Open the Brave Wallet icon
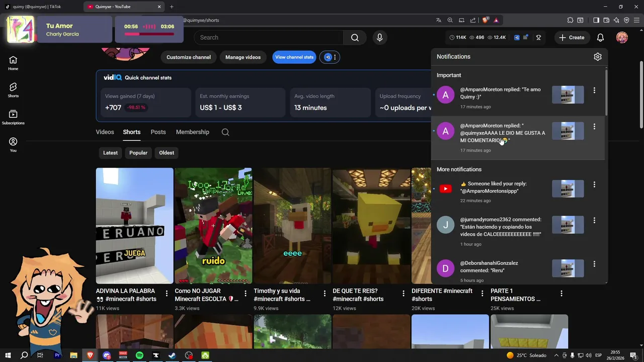644x362 pixels. click(x=606, y=20)
